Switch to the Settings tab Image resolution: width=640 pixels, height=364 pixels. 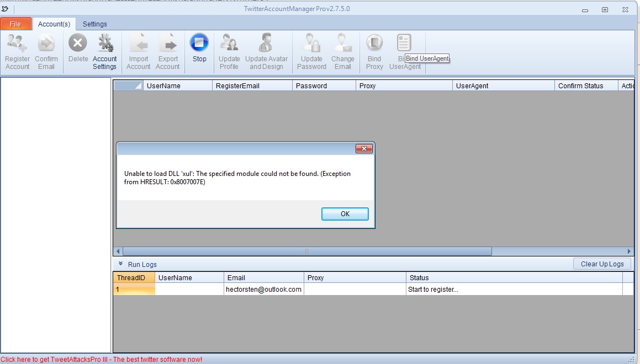95,24
